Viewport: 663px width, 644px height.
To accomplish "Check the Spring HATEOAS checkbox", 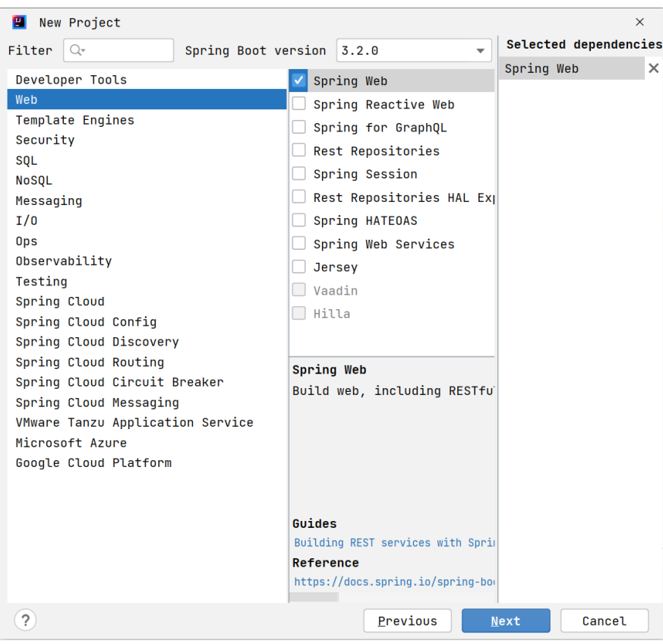I will (299, 220).
